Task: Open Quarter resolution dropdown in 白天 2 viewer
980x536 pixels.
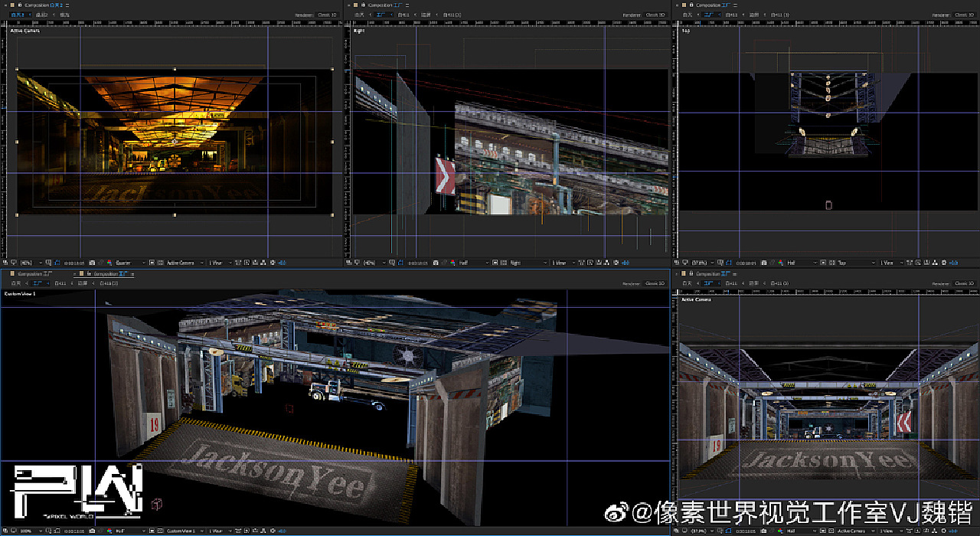Action: pos(131,263)
